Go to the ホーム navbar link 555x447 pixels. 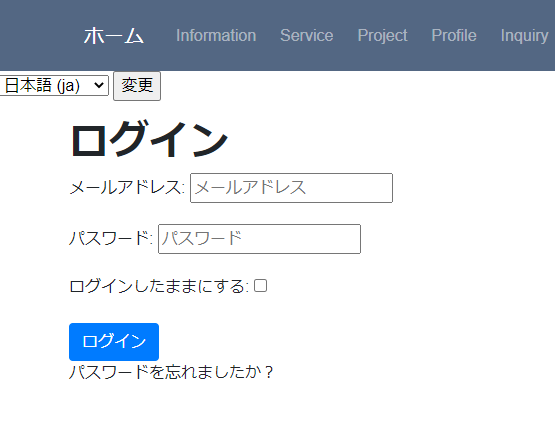point(114,36)
